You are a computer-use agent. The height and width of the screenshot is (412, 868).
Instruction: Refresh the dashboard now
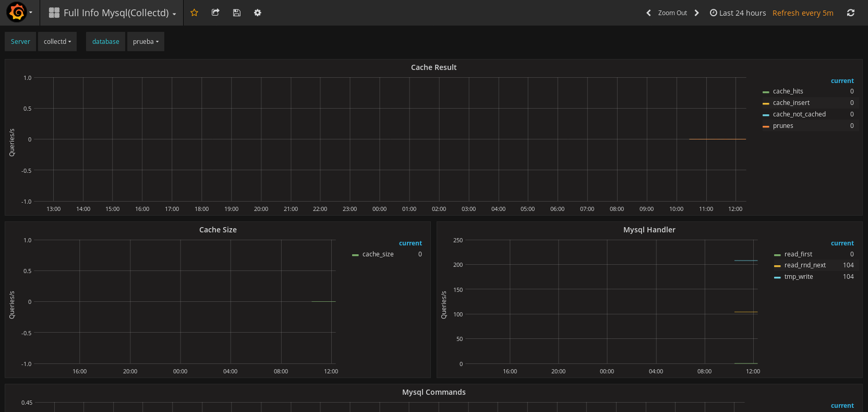[x=850, y=13]
